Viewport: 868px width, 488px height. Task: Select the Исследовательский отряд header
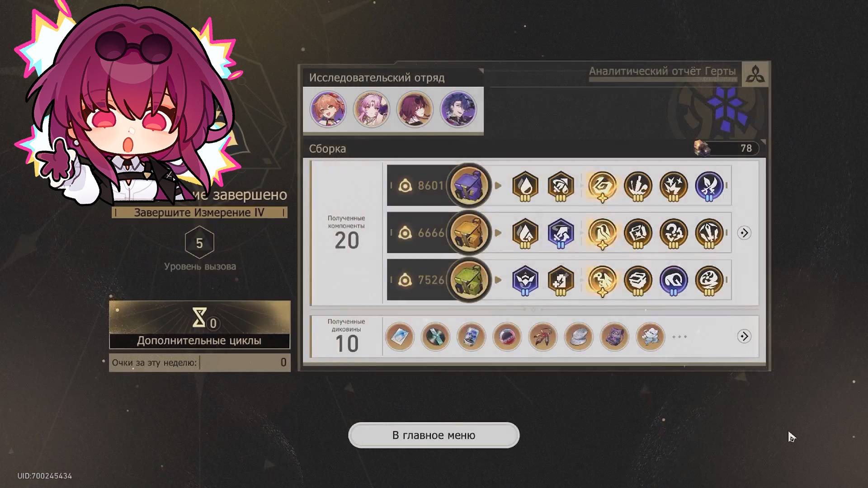click(x=377, y=78)
